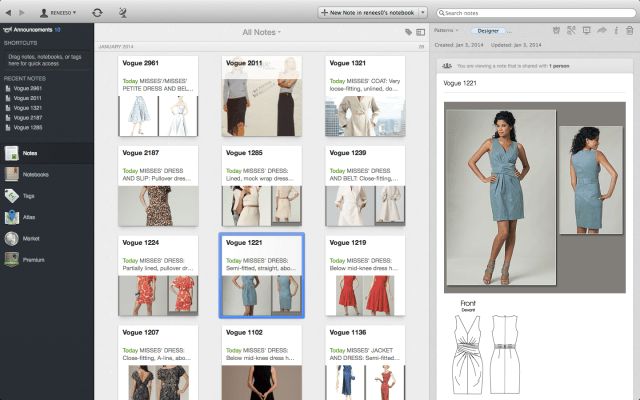Click the Vogue 1221 note title
Screen dimensions: 640x400
460,83
